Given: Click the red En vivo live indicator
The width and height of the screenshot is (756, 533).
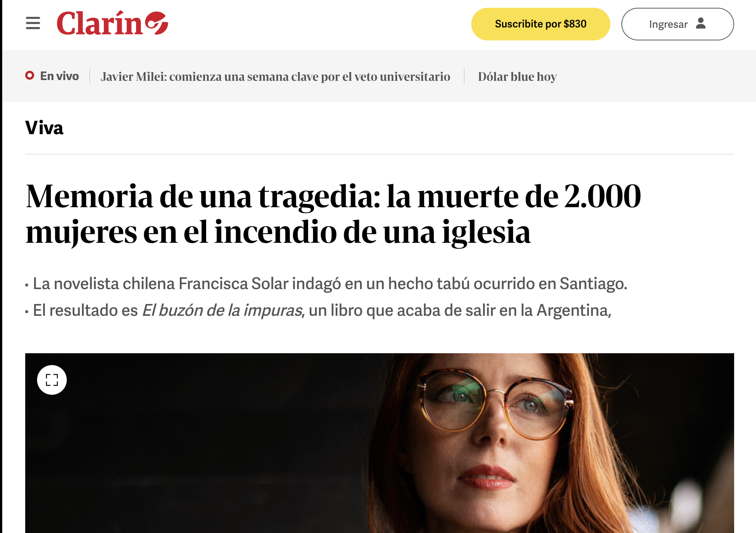Looking at the screenshot, I should [30, 76].
